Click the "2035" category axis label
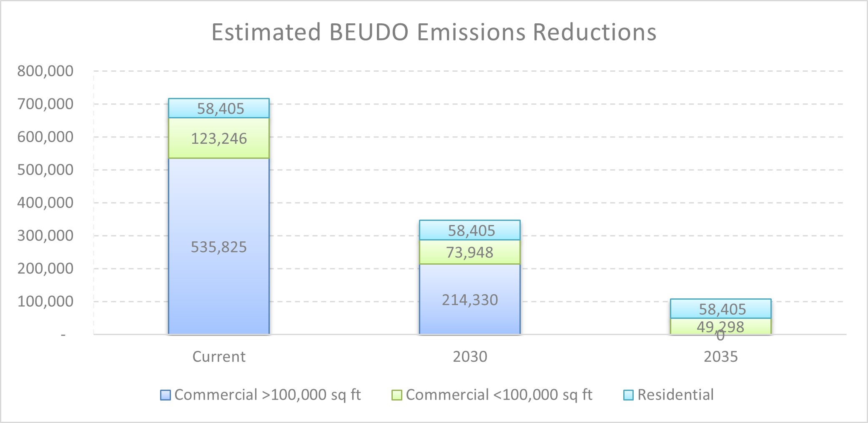Image resolution: width=868 pixels, height=423 pixels. [721, 357]
